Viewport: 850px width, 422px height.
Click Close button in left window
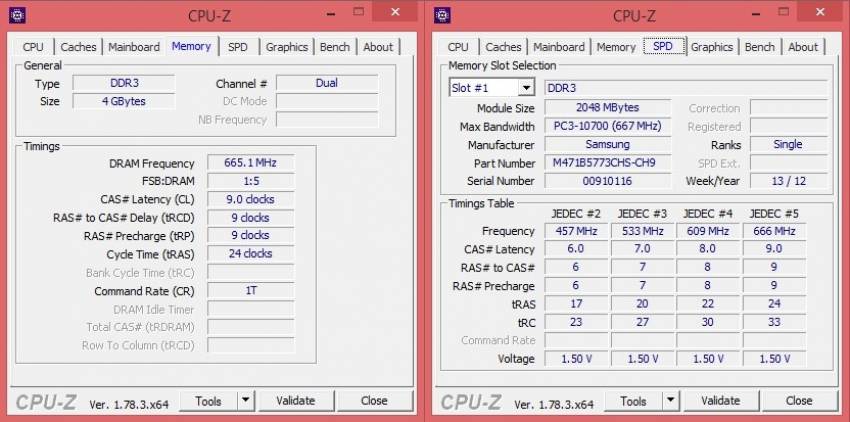[x=374, y=401]
